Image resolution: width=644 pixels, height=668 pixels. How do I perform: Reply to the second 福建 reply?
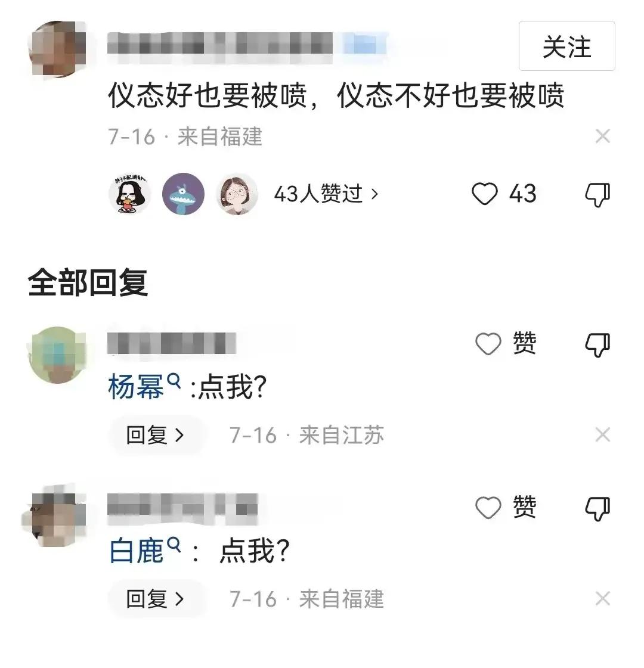pos(155,599)
